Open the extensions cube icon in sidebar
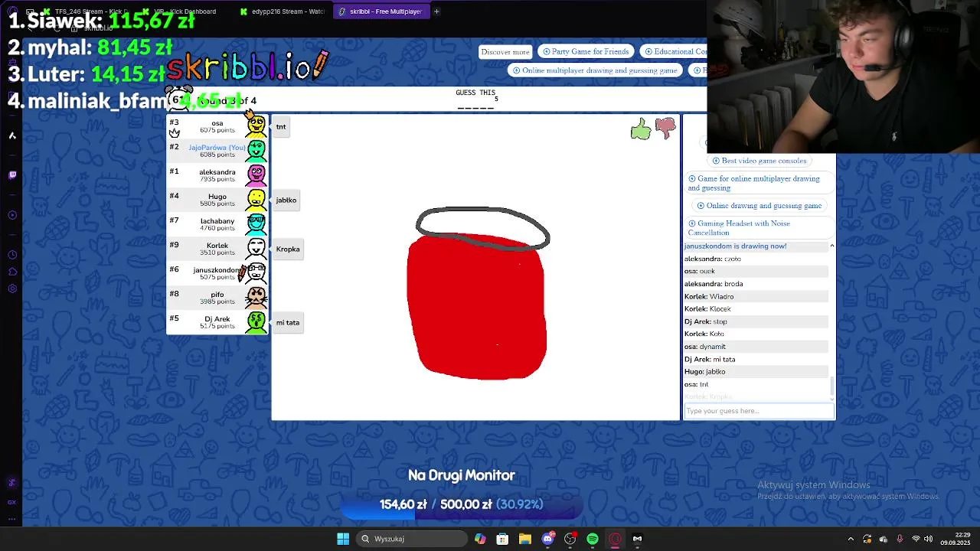The height and width of the screenshot is (551, 980). (x=12, y=272)
